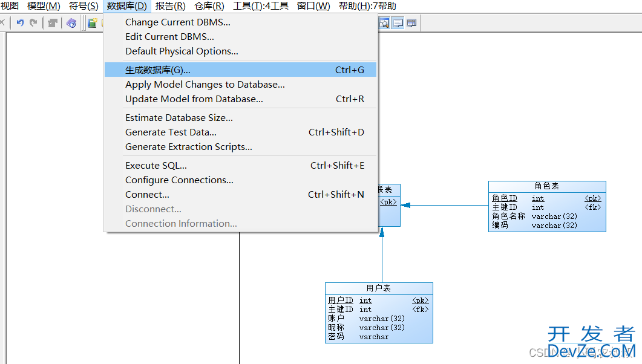Click the 用户ID row in 用户表
Image resolution: width=642 pixels, height=364 pixels.
click(x=378, y=301)
